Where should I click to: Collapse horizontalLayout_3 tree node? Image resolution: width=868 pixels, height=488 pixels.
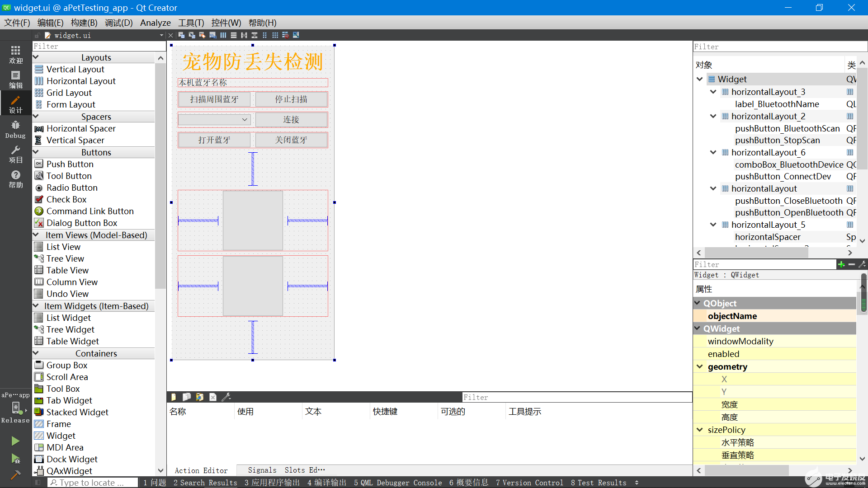click(713, 92)
